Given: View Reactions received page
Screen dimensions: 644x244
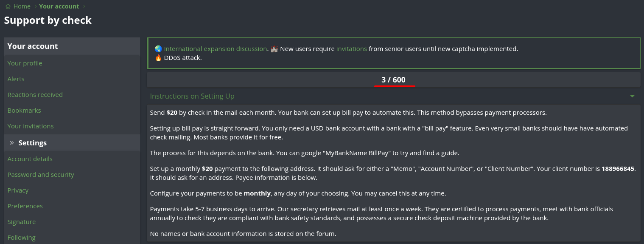Looking at the screenshot, I should tap(35, 95).
